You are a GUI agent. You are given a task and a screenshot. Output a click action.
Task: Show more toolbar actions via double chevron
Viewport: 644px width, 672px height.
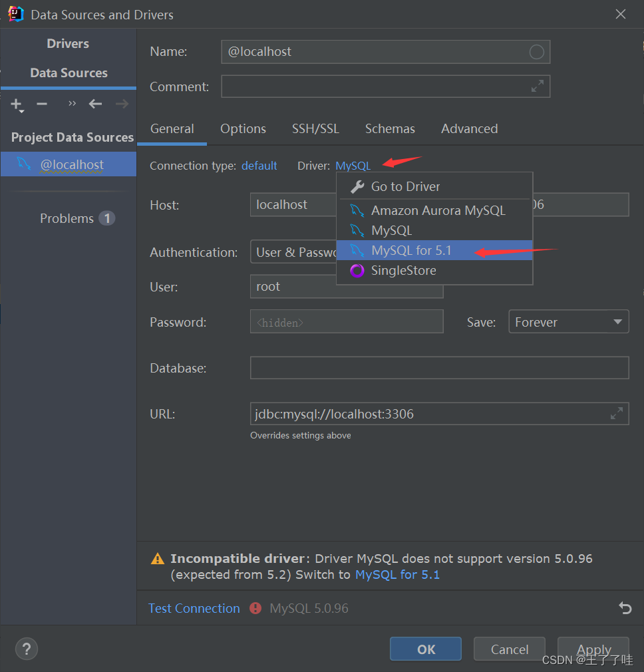coord(72,103)
